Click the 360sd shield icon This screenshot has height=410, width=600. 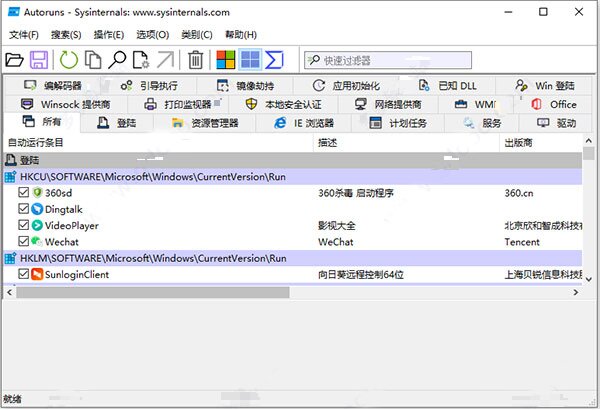[x=37, y=193]
